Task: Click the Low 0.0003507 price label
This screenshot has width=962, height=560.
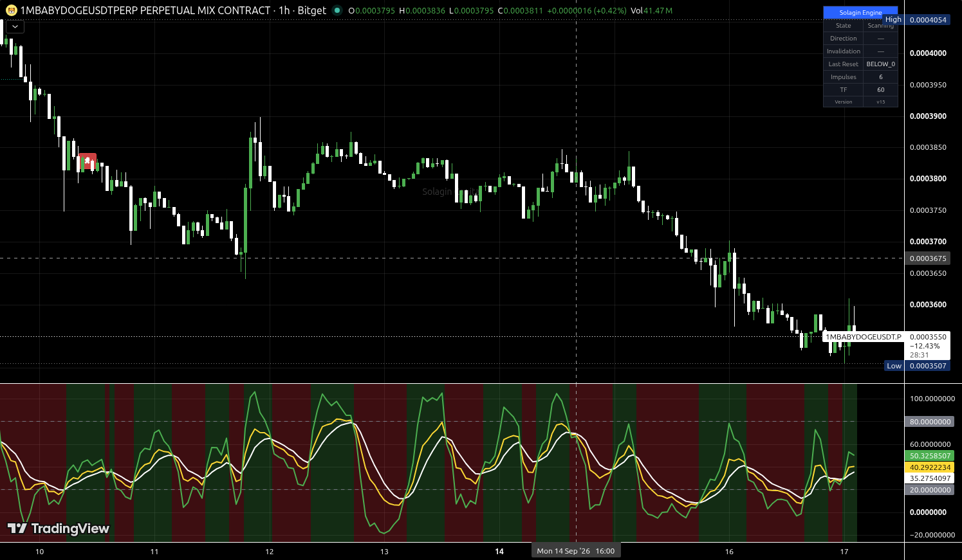Action: (x=917, y=366)
